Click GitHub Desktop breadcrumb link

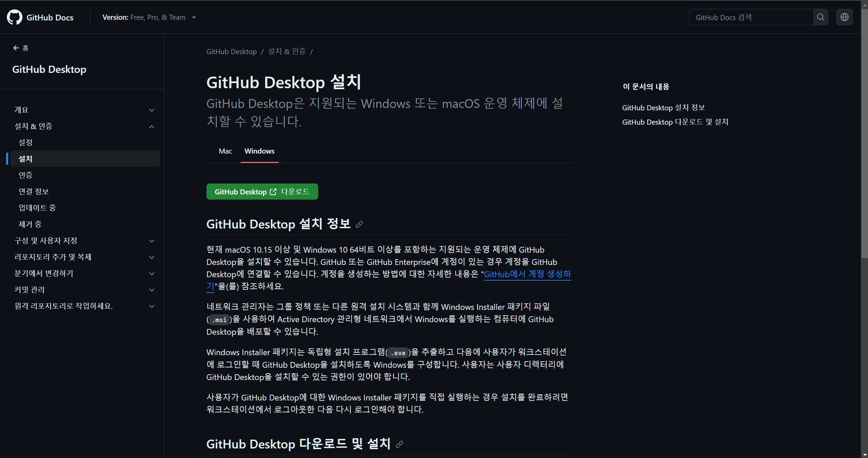[231, 51]
